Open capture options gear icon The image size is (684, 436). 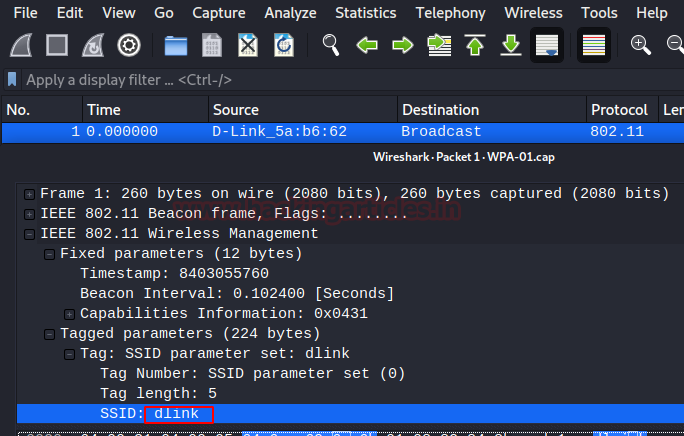tap(129, 45)
